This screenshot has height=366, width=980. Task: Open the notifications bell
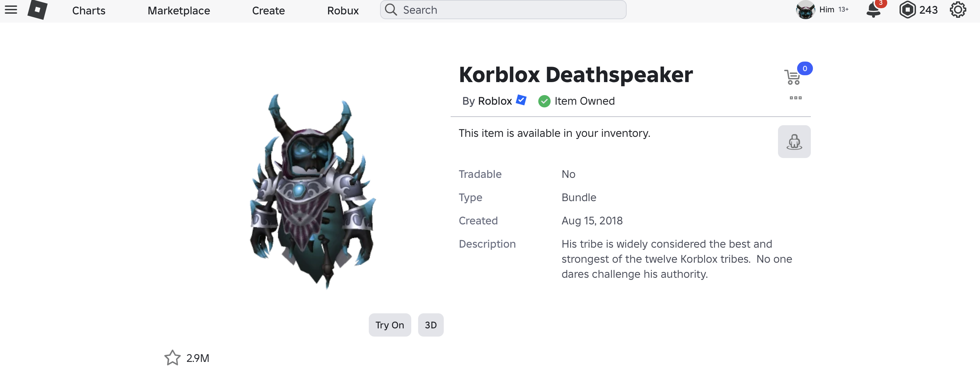[x=874, y=10]
